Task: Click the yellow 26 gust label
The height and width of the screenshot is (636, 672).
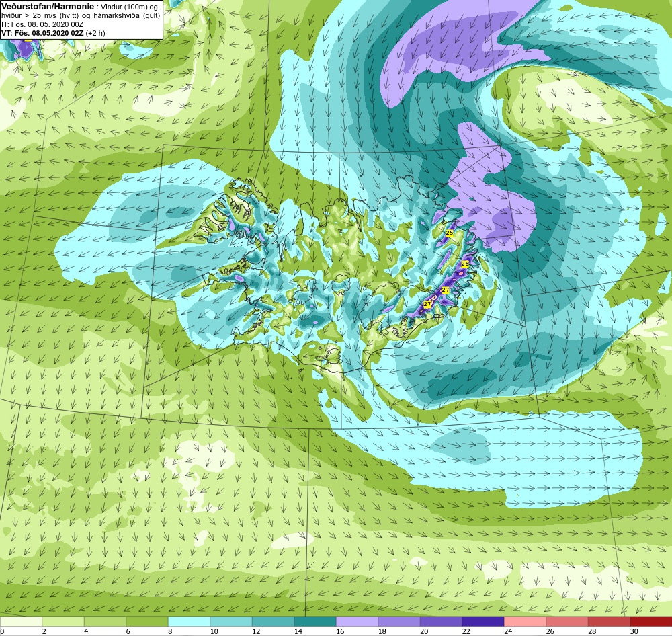Action: tap(464, 264)
